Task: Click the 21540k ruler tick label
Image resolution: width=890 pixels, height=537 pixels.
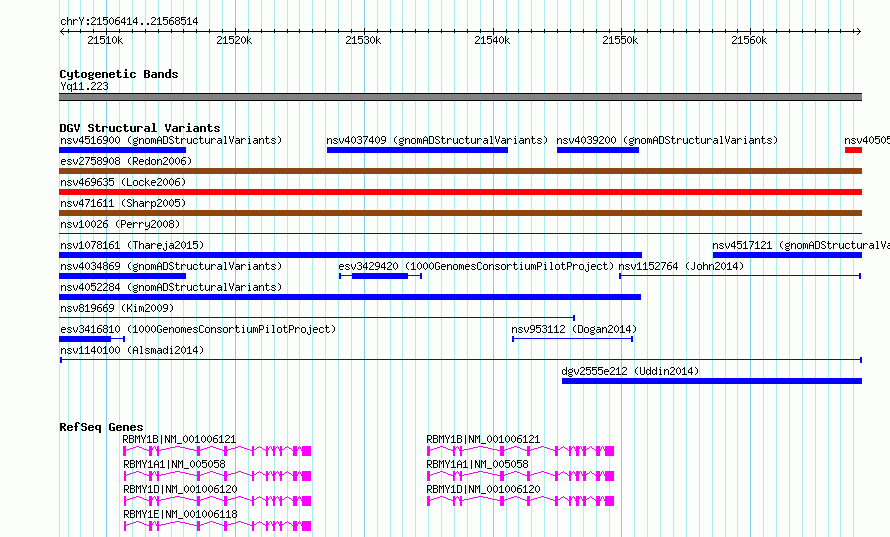Action: coord(492,40)
